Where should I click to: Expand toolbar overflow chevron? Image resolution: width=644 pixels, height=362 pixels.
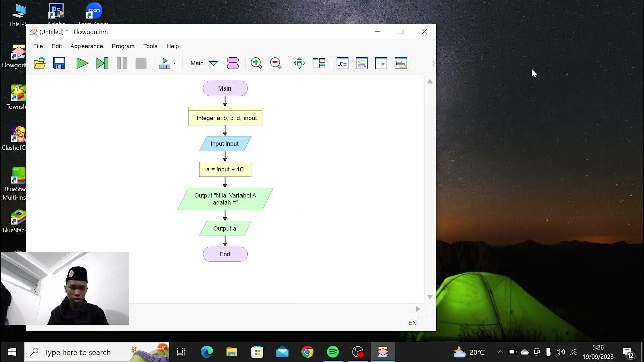coord(433,64)
